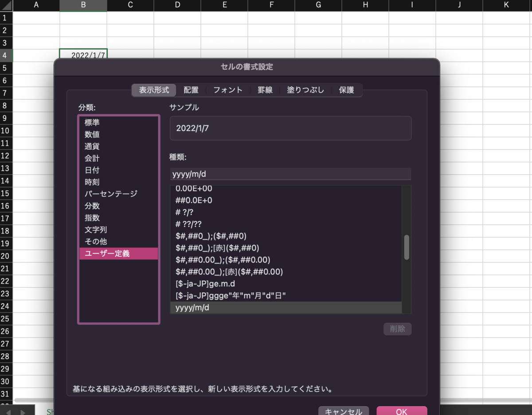Select column K header
The width and height of the screenshot is (532, 415).
click(x=506, y=5)
